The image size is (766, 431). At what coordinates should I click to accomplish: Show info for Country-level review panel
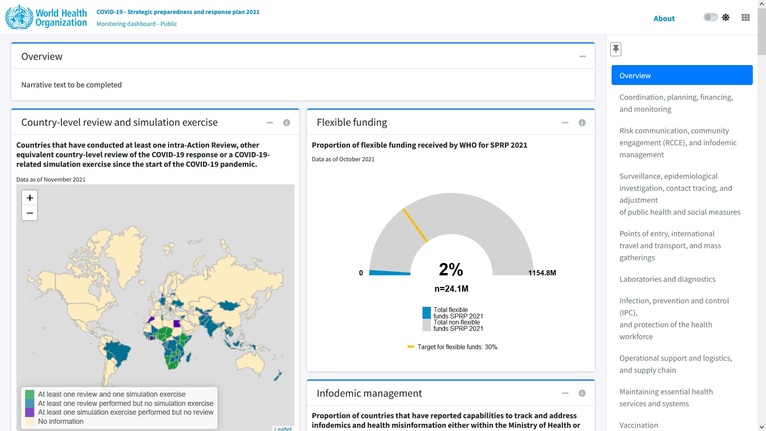[287, 123]
